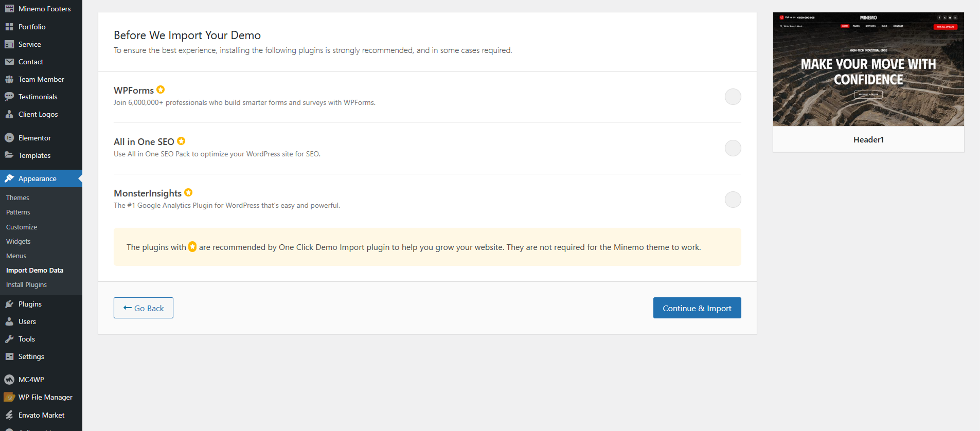
Task: Click the Plugins plug icon
Action: (x=9, y=304)
